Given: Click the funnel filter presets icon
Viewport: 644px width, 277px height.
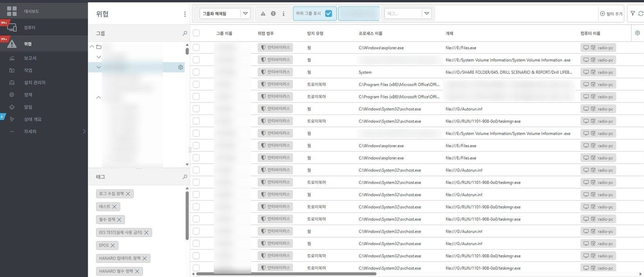Looking at the screenshot, I should click(633, 13).
